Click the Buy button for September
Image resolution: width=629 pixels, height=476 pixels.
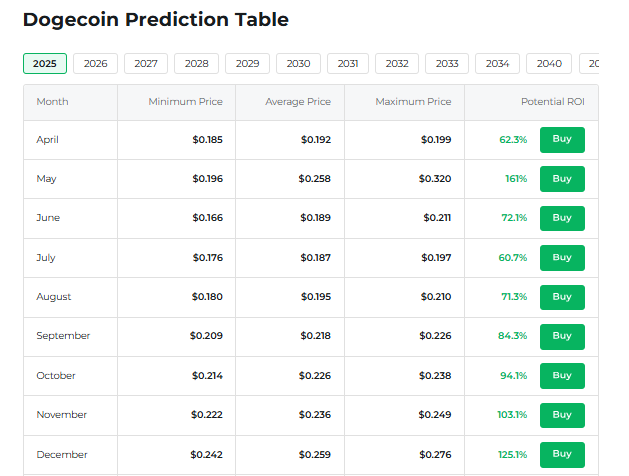(x=562, y=336)
